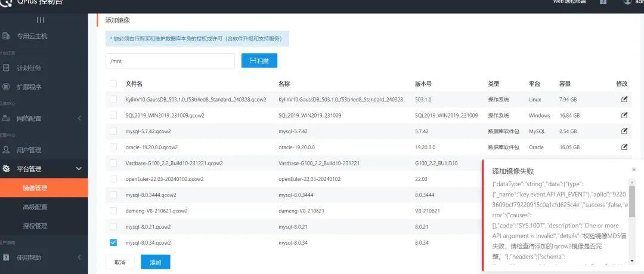
Task: Check the dameng-V8-210621.qcow2 checkbox
Action: (113, 211)
